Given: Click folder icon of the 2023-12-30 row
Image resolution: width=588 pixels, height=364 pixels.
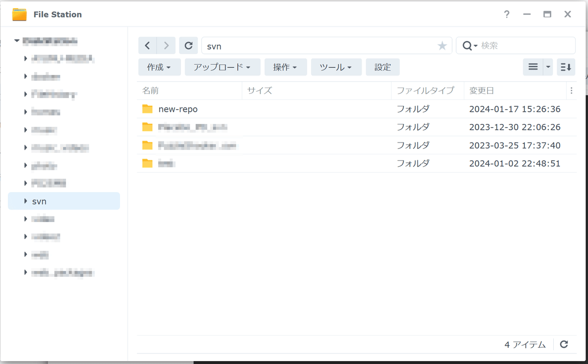Looking at the screenshot, I should (147, 127).
